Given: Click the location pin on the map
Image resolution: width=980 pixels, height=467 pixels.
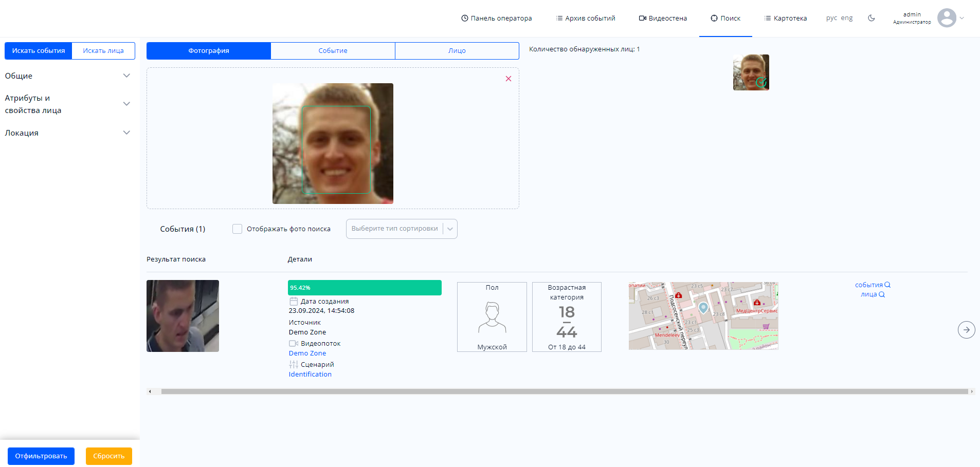Looking at the screenshot, I should (703, 308).
